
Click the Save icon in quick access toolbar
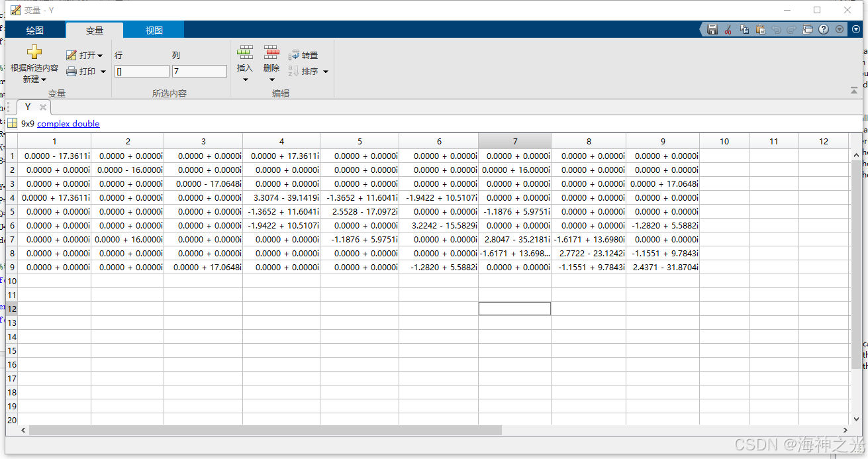[712, 29]
